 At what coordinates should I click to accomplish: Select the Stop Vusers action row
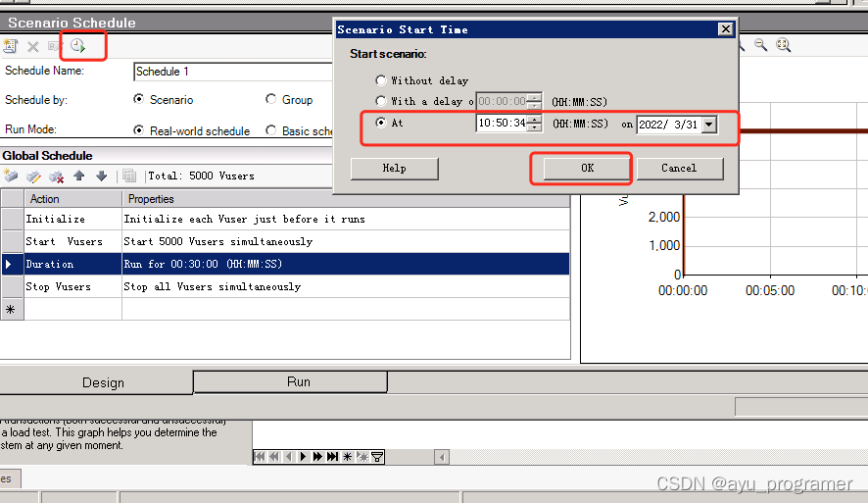point(285,286)
